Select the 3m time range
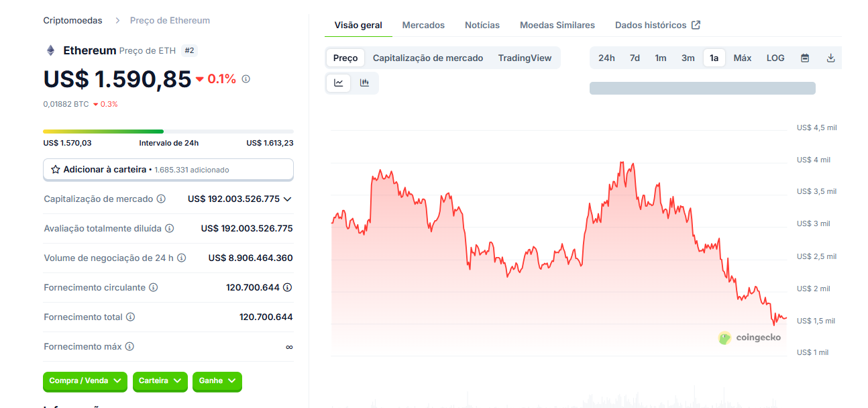868x408 pixels. [x=688, y=58]
